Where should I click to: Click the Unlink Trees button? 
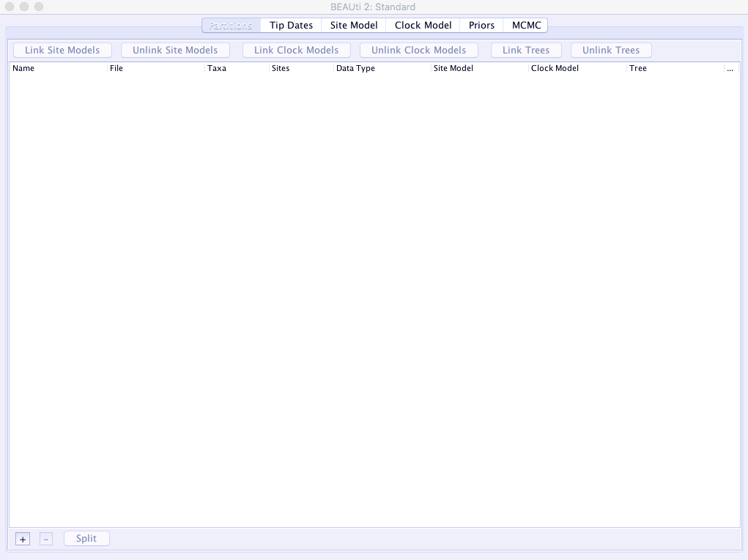click(x=611, y=50)
